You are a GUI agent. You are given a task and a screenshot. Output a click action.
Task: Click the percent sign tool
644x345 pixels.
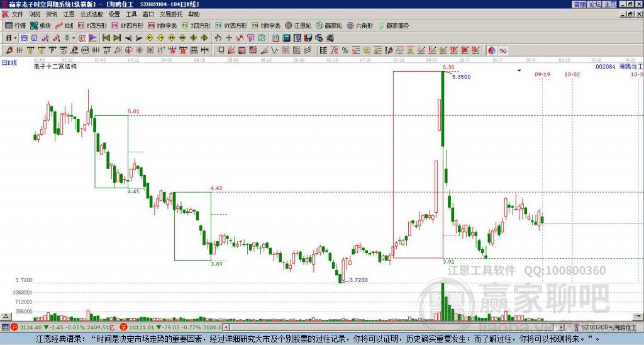[x=345, y=50]
